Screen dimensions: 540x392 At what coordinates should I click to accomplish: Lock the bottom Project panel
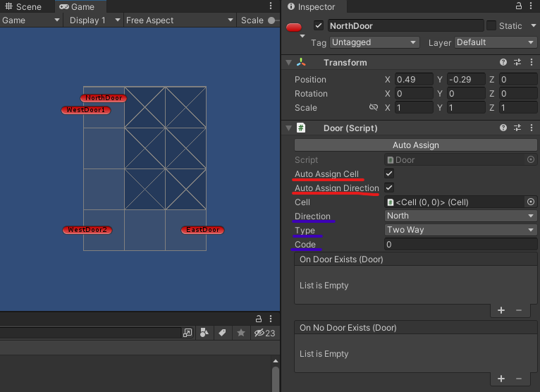[258, 319]
